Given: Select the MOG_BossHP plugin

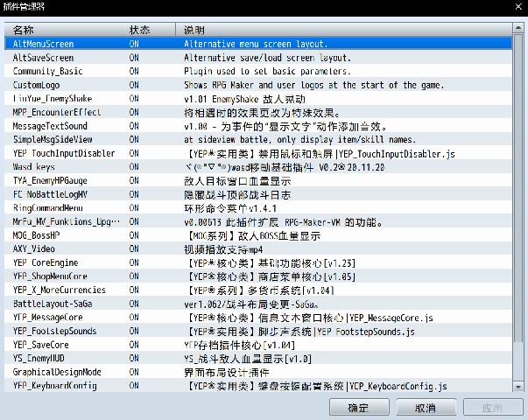Looking at the screenshot, I should [x=258, y=235].
